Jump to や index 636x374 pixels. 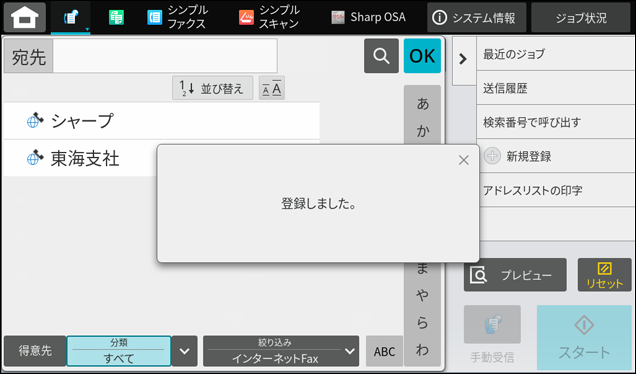coord(423,296)
